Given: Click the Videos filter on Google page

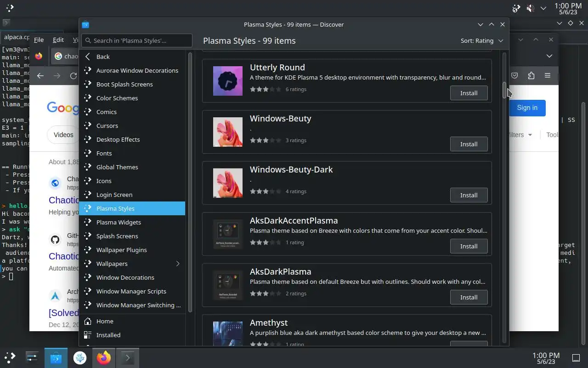Looking at the screenshot, I should click(63, 135).
